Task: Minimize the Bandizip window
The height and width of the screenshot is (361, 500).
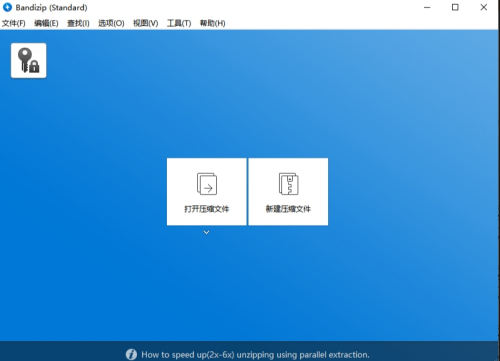Action: (x=427, y=7)
